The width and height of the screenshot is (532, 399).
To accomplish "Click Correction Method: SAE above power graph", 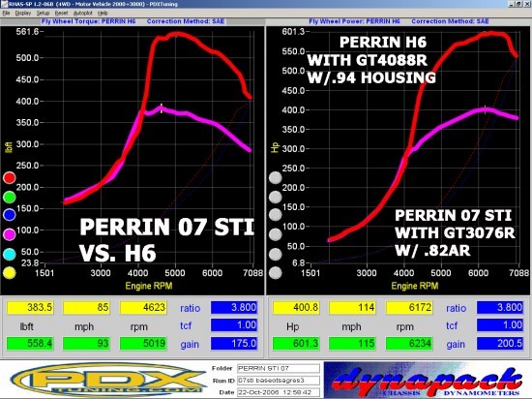I will (x=450, y=21).
